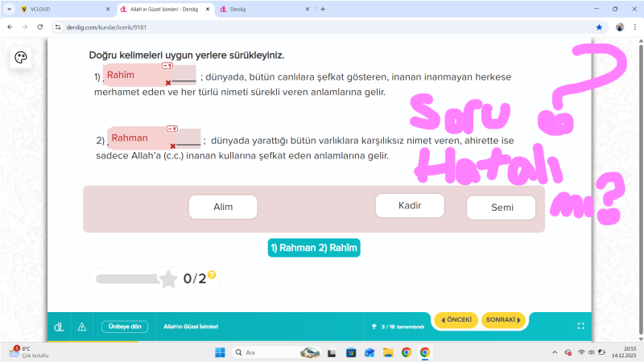Click the Derslig logo in bottom bar
This screenshot has width=644, height=362.
click(x=59, y=327)
